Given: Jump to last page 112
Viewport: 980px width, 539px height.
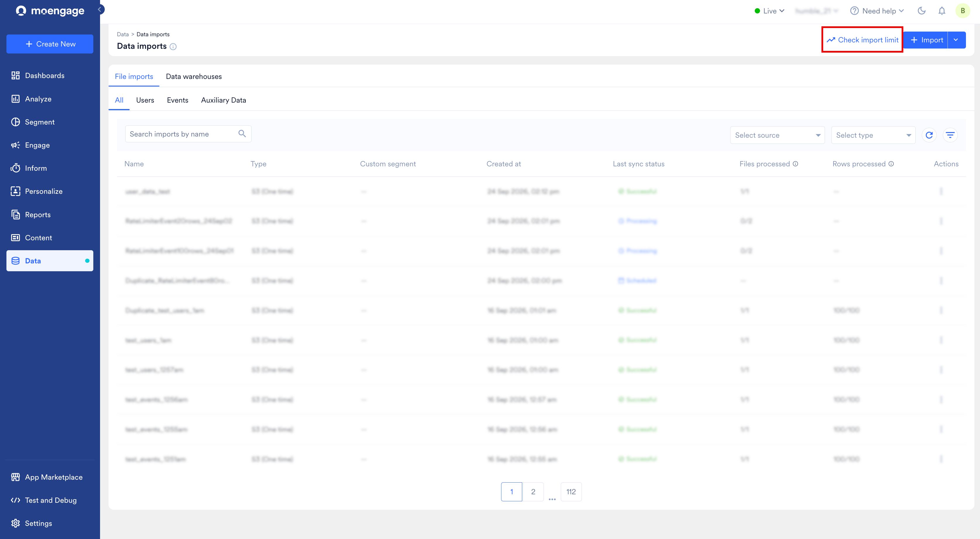Looking at the screenshot, I should coord(571,491).
